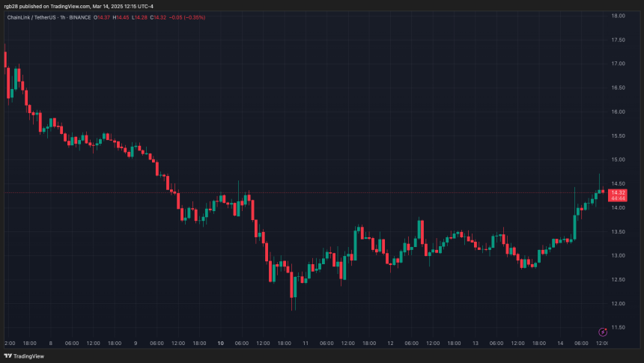Select the date 13 on time axis
Viewport: 644px width, 363px height.
coord(476,344)
